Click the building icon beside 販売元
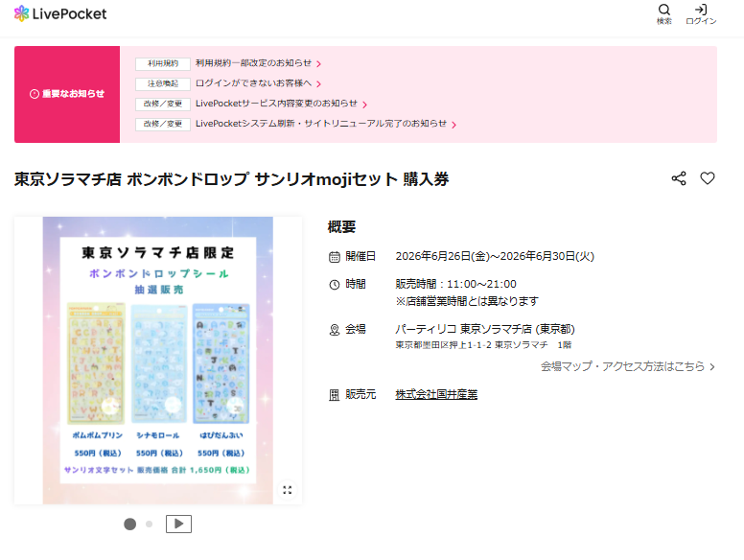744x560 pixels. tap(335, 395)
